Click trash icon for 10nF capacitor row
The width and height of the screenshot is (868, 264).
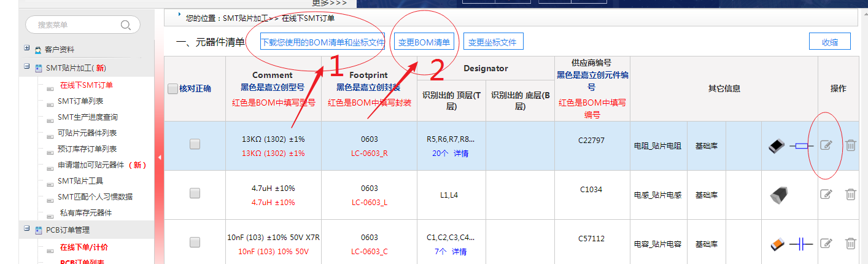[x=850, y=243]
